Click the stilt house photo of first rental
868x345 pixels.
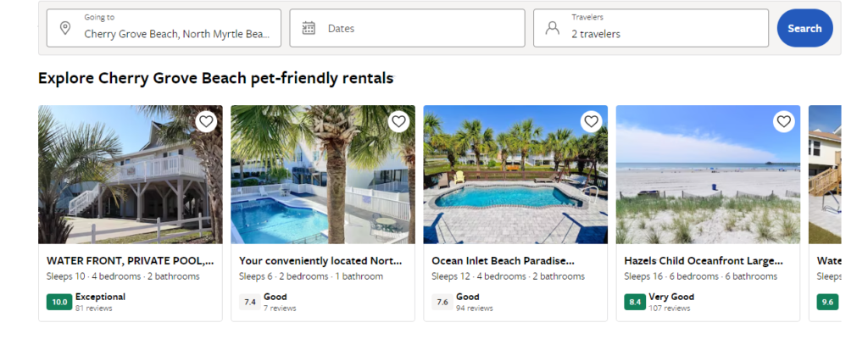point(130,182)
